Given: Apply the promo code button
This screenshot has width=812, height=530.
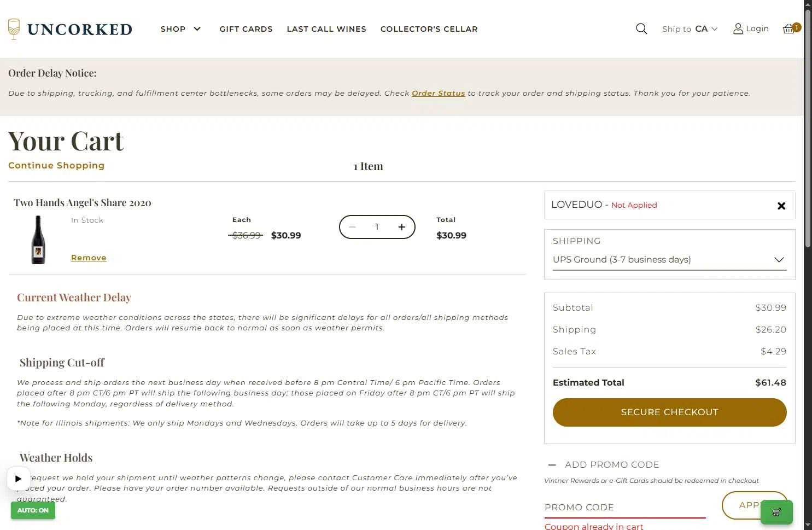Looking at the screenshot, I should pos(754,505).
